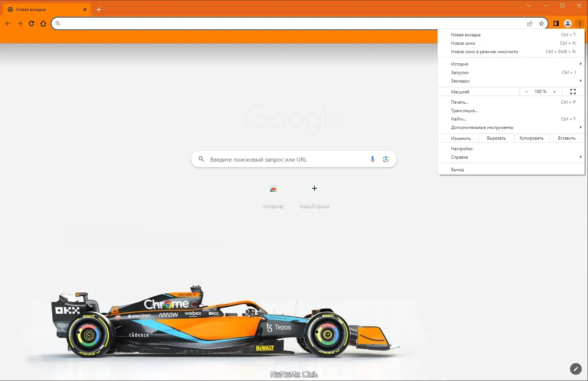This screenshot has width=588, height=381.
Task: Open the side panel icon
Action: pyautogui.click(x=556, y=23)
